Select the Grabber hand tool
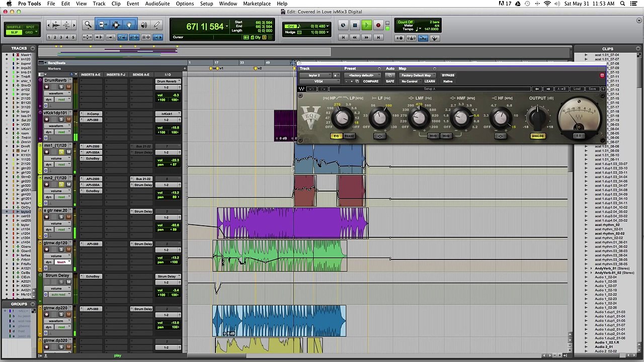 tap(129, 25)
